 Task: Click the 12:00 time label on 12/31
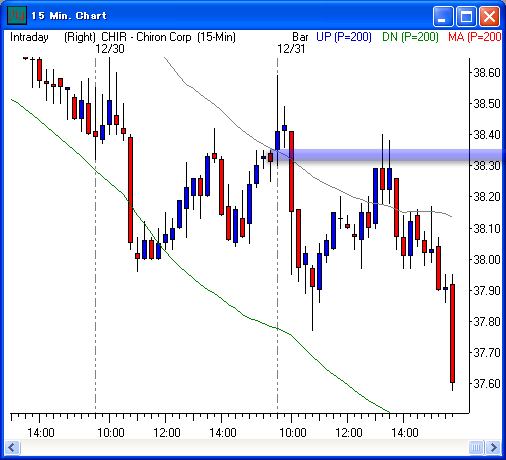[x=348, y=433]
